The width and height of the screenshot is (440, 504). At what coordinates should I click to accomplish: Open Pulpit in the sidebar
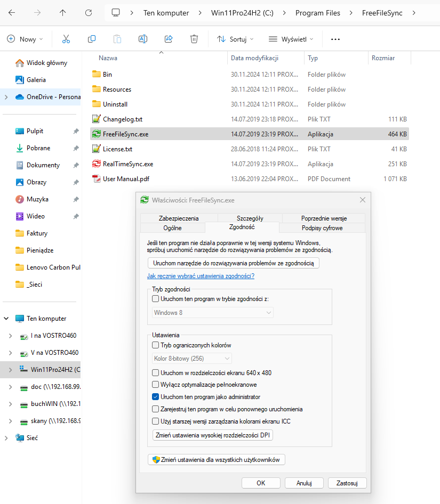[x=29, y=131]
